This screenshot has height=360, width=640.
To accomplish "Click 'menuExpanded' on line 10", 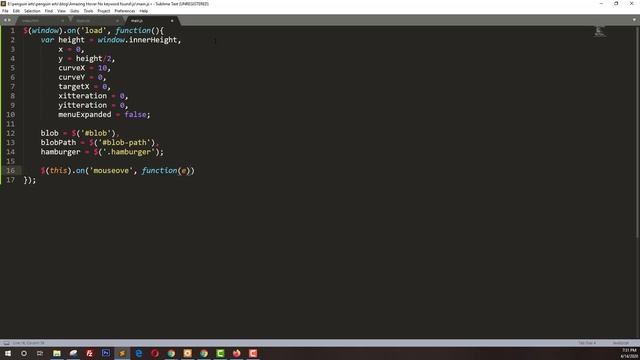I will point(84,115).
